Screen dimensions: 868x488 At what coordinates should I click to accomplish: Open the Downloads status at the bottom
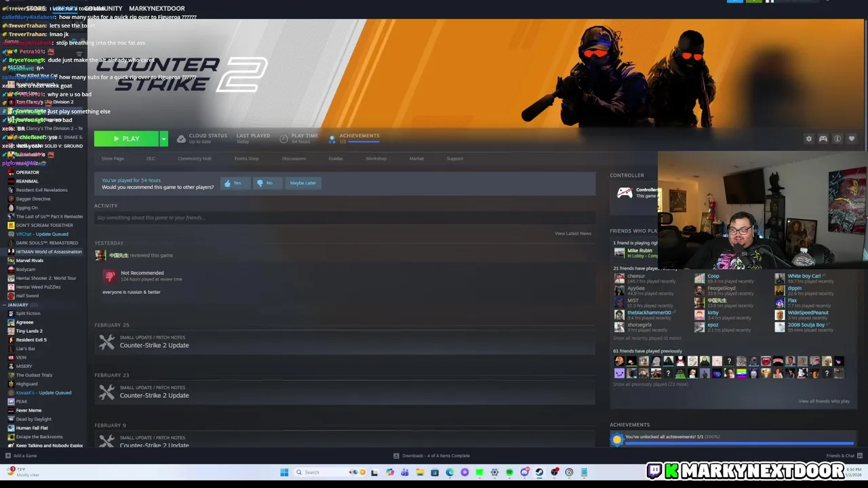pyautogui.click(x=432, y=455)
